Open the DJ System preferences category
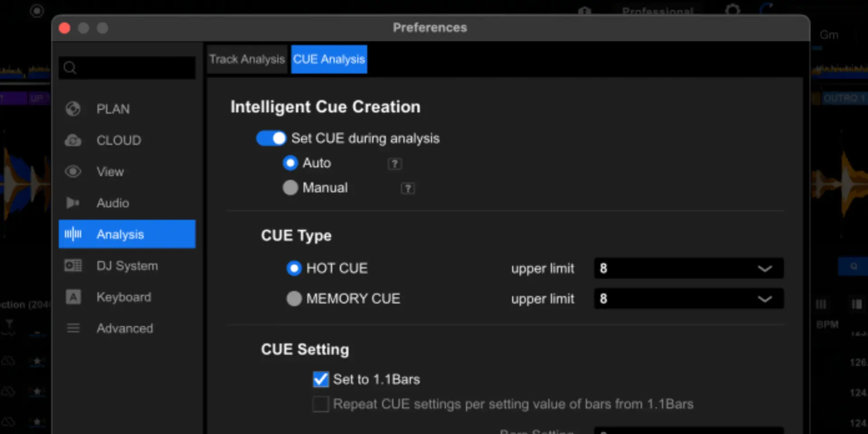This screenshot has width=868, height=434. coord(127,265)
